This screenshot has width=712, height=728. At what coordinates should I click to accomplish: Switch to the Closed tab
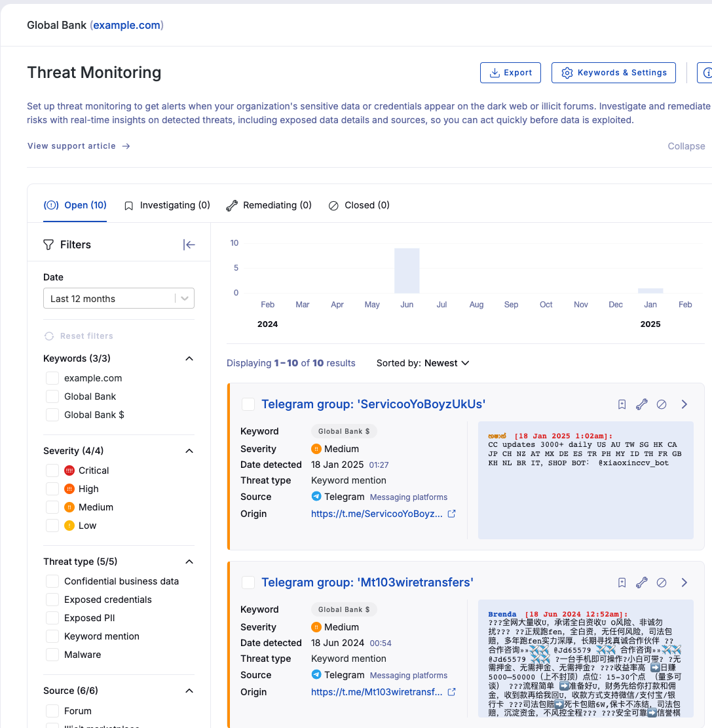[359, 205]
